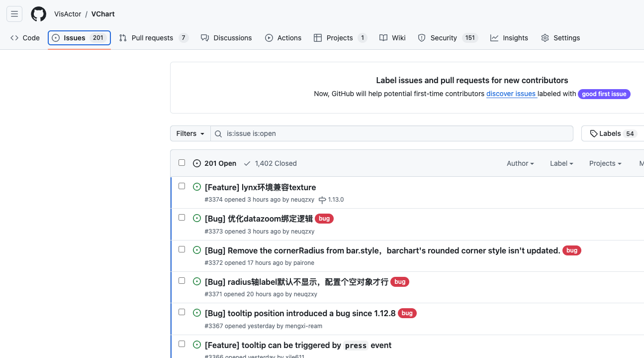The image size is (644, 358).
Task: Click open-issue icon of issue #3372
Action: pyautogui.click(x=197, y=250)
